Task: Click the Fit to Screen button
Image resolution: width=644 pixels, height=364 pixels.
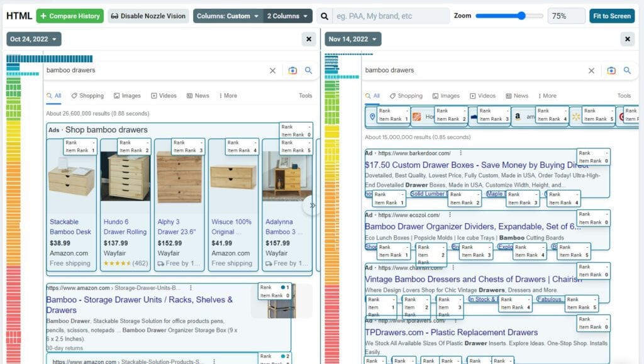Action: (611, 16)
